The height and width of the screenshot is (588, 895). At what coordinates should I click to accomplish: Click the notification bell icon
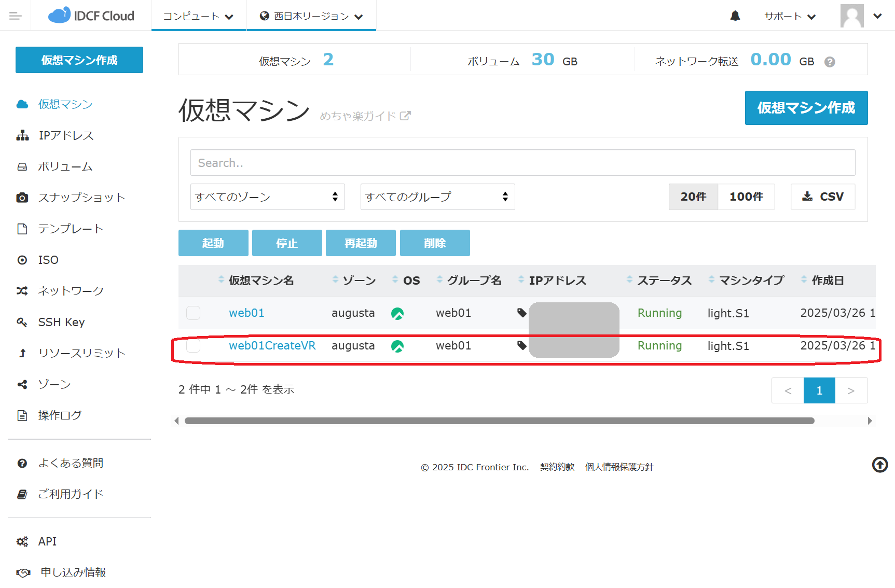coord(735,16)
